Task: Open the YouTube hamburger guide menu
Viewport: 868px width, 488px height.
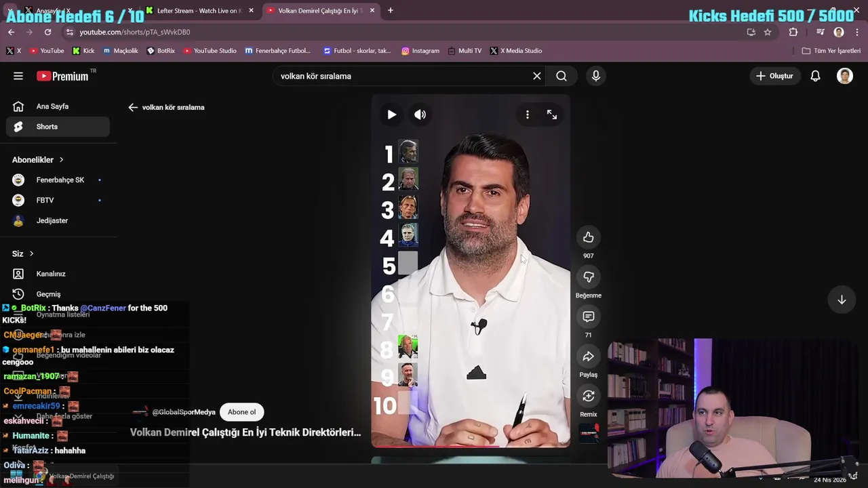Action: point(18,76)
